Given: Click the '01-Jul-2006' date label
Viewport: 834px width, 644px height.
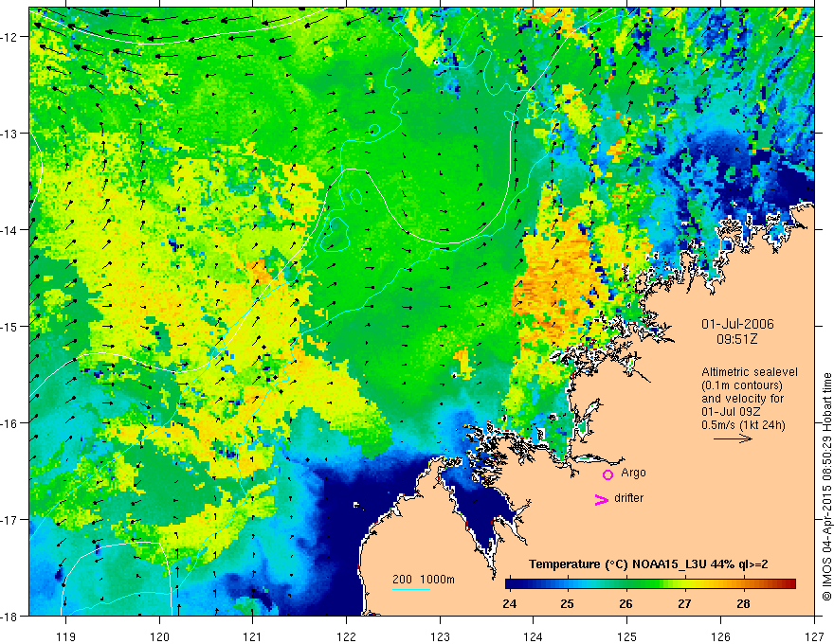Looking at the screenshot, I should click(x=737, y=324).
